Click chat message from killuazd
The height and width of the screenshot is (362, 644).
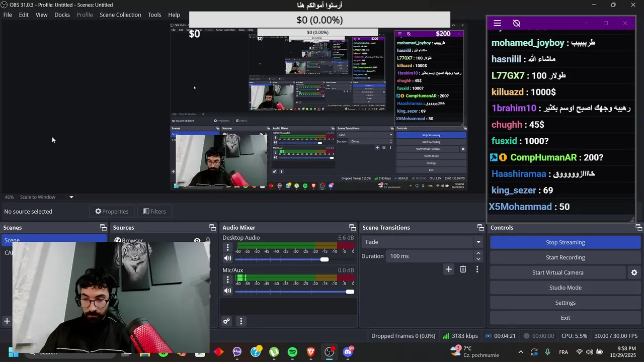(523, 92)
